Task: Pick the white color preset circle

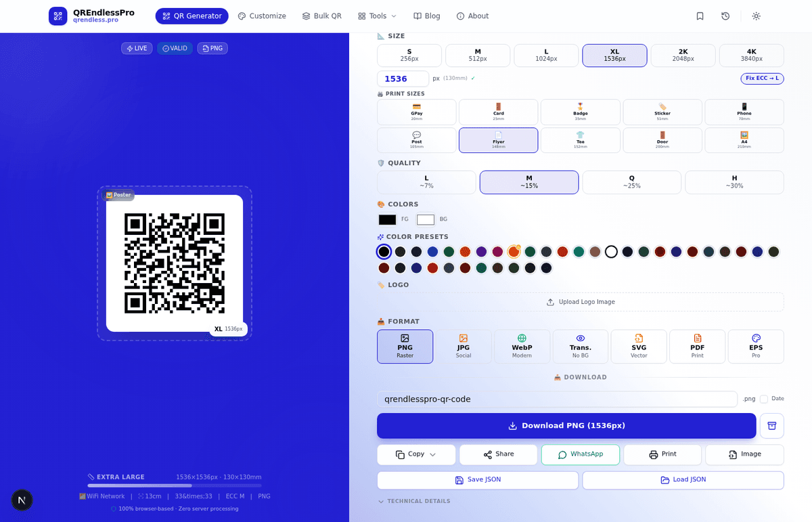Action: tap(611, 252)
